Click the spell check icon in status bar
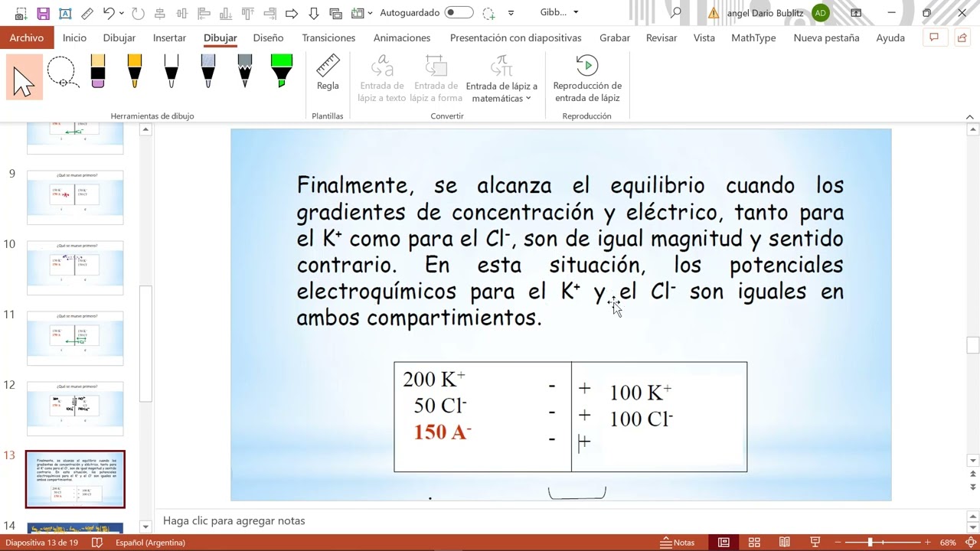This screenshot has height=551, width=980. (x=97, y=543)
